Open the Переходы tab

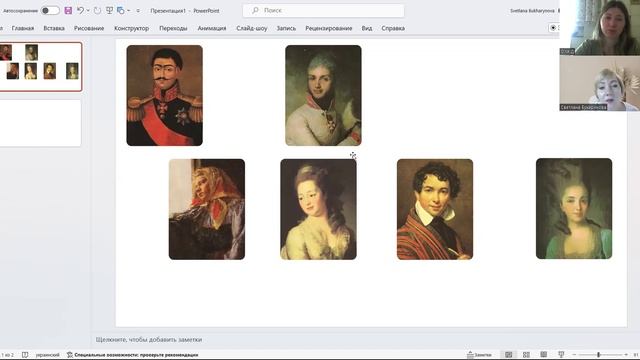[173, 28]
